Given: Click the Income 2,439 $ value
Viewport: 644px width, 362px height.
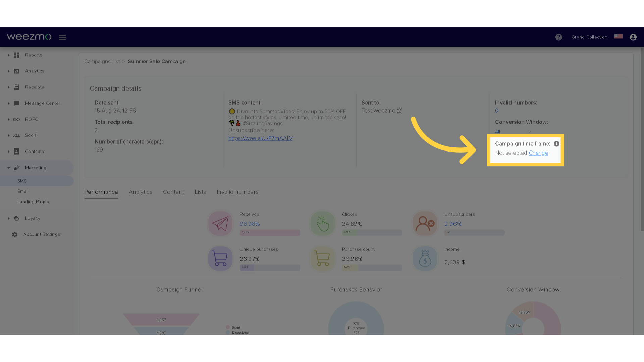Looking at the screenshot, I should point(455,262).
